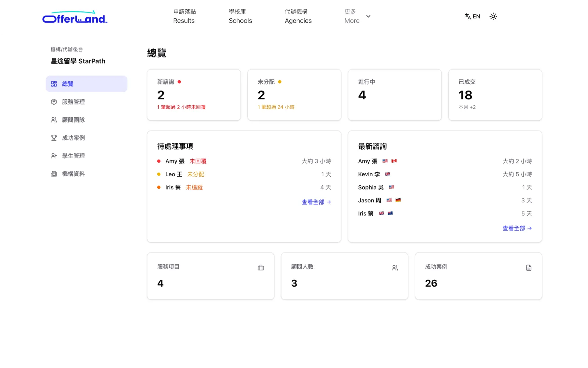Click the 服務管理 box icon in sidebar
This screenshot has width=588, height=368.
coord(54,102)
